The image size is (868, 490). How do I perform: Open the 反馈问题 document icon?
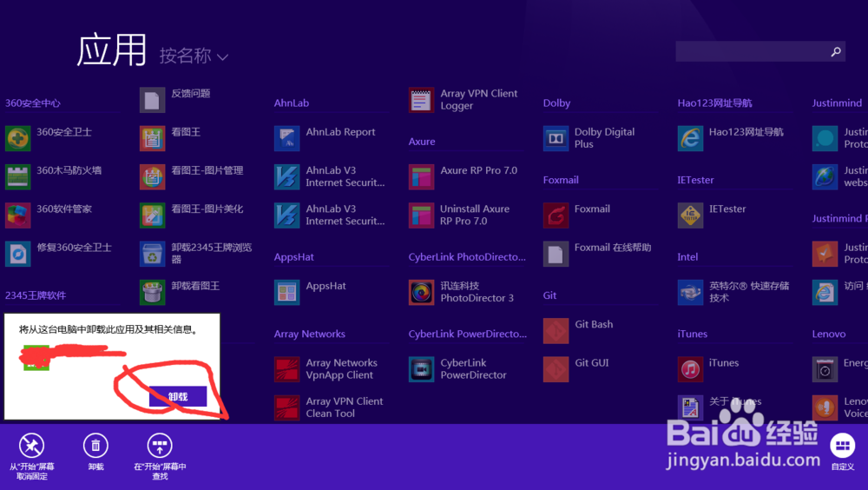tap(152, 100)
